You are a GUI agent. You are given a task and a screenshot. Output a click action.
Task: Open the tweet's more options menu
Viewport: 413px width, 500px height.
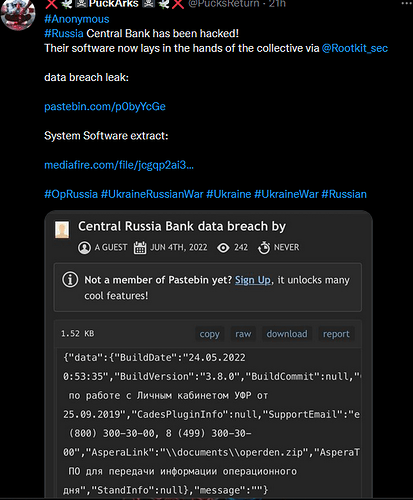[407, 3]
